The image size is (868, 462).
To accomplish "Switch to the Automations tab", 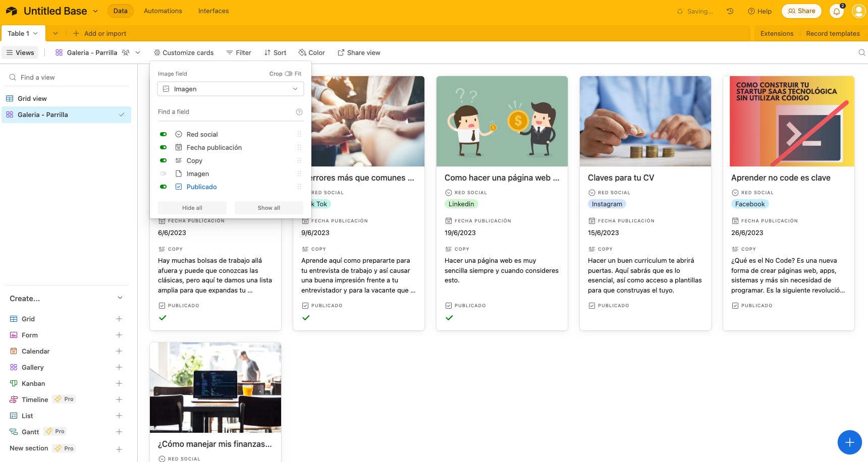I will [x=163, y=11].
